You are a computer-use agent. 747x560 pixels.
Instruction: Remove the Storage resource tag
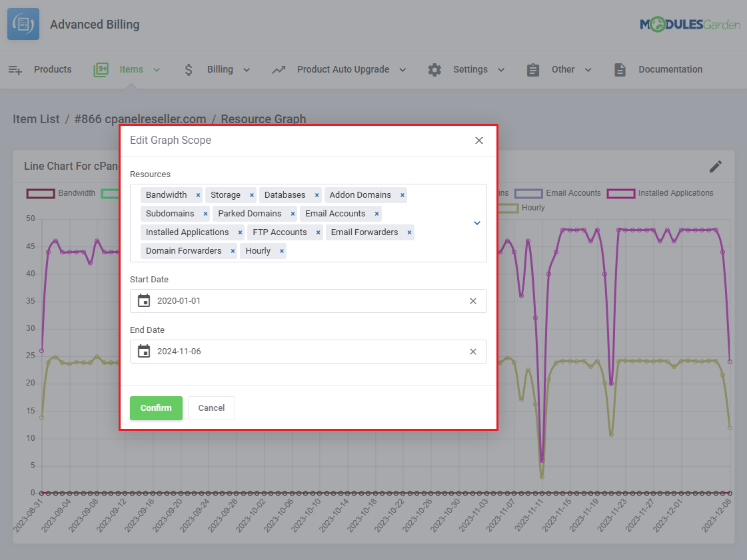coord(251,195)
